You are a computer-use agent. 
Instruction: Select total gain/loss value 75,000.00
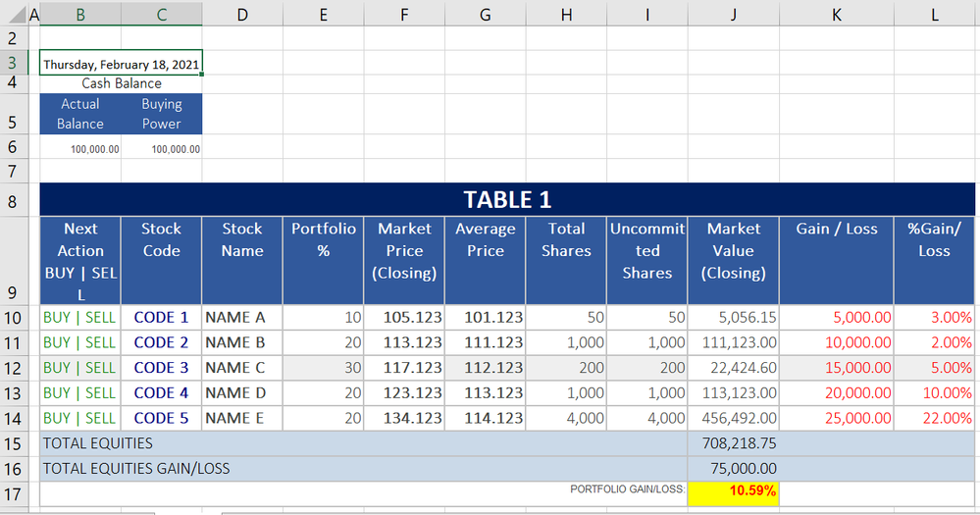(734, 469)
